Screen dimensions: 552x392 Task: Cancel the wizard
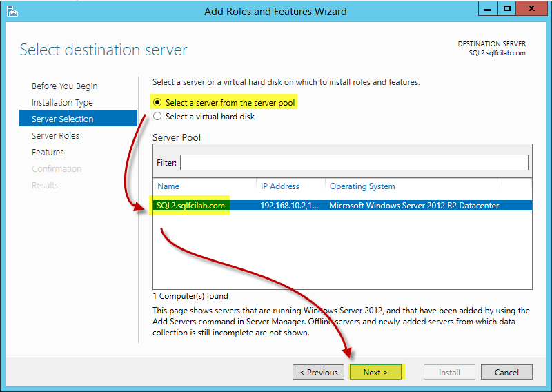click(x=506, y=372)
